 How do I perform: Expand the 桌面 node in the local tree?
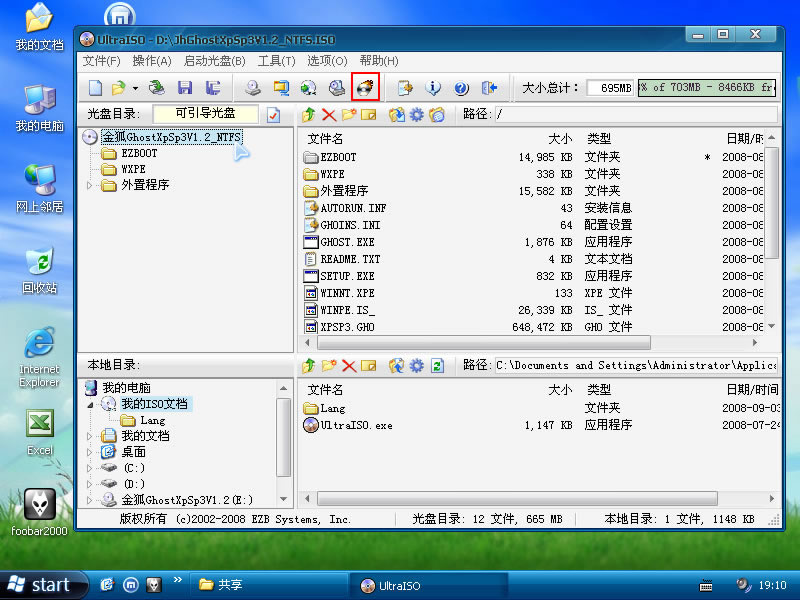(90, 452)
